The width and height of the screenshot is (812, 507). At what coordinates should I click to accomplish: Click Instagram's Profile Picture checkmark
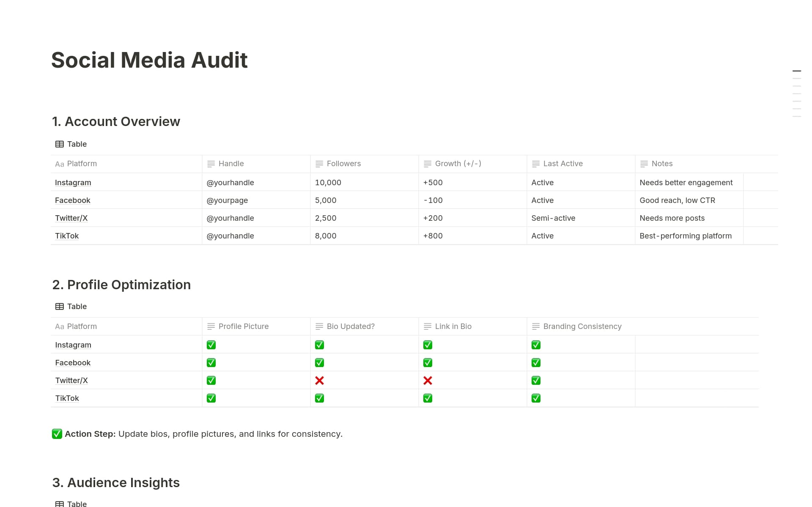pos(211,345)
